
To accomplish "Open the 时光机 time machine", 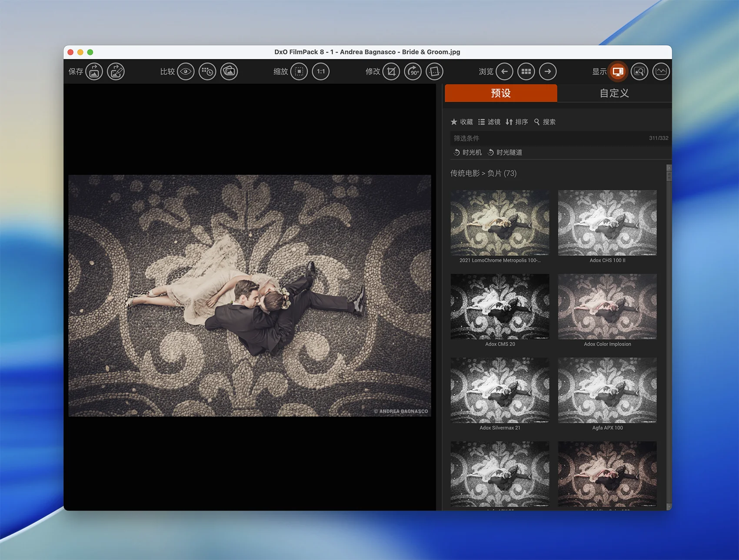I will [467, 152].
